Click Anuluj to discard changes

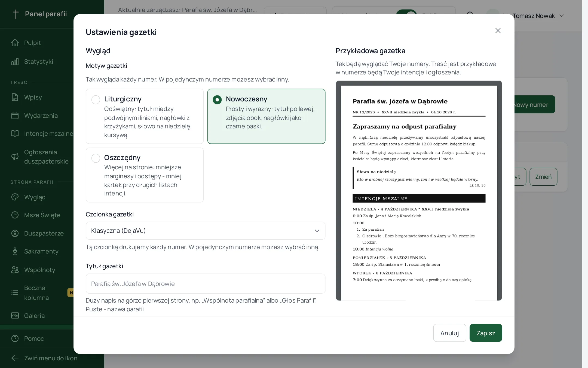pyautogui.click(x=450, y=333)
